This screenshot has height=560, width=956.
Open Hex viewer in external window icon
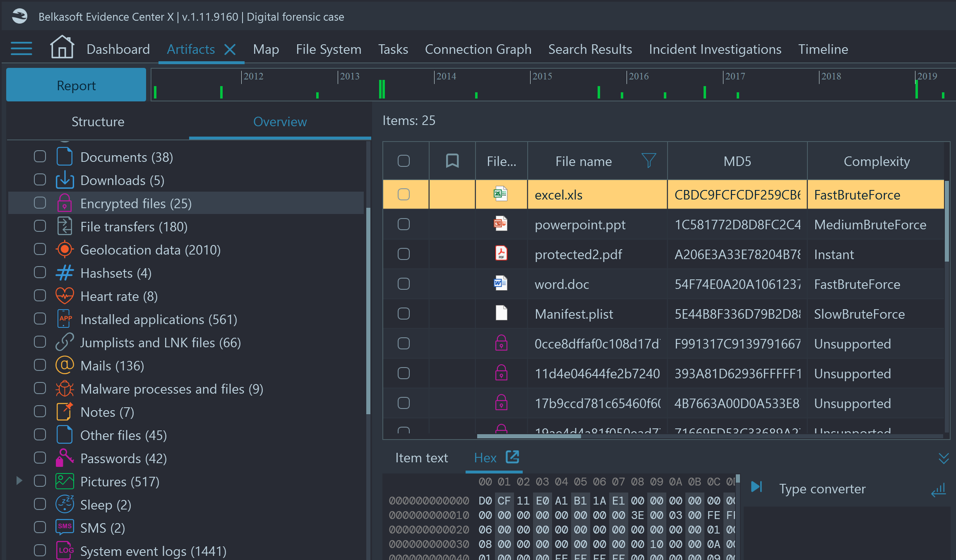[512, 457]
